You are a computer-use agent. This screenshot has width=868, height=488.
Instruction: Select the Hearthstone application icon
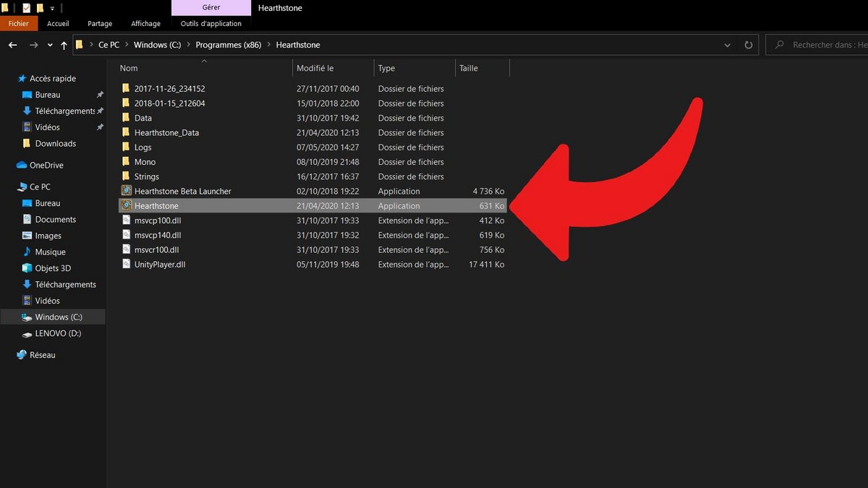click(126, 206)
